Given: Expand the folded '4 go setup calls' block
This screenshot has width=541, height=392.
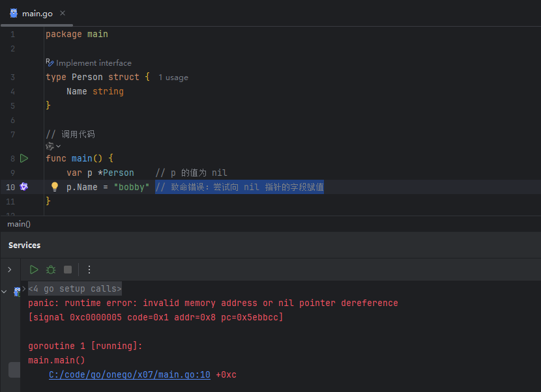Looking at the screenshot, I should (75, 288).
